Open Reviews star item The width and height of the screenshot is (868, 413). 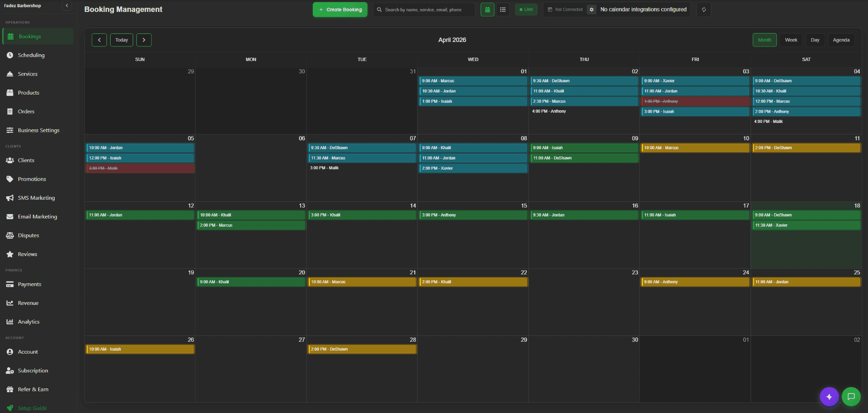38,254
